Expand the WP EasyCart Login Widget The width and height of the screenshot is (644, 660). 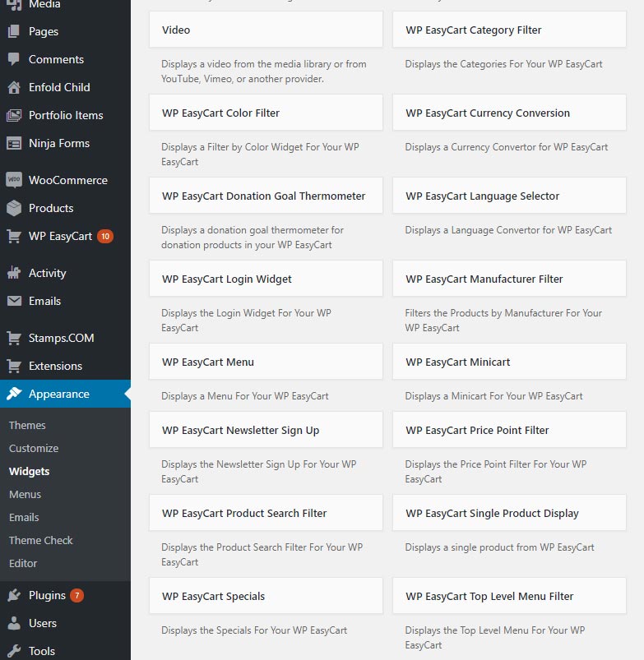coord(265,279)
